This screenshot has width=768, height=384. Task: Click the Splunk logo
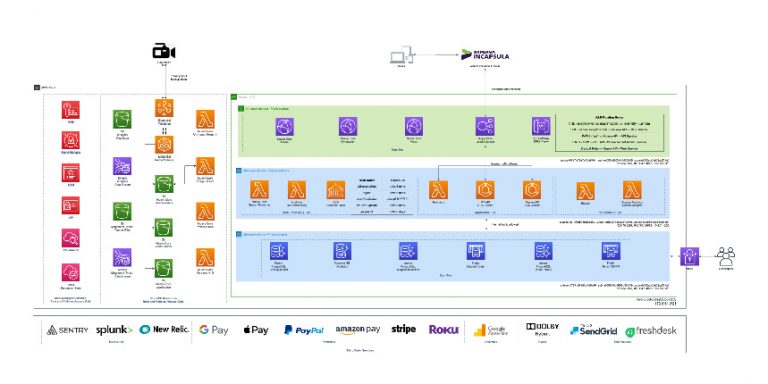tap(114, 330)
